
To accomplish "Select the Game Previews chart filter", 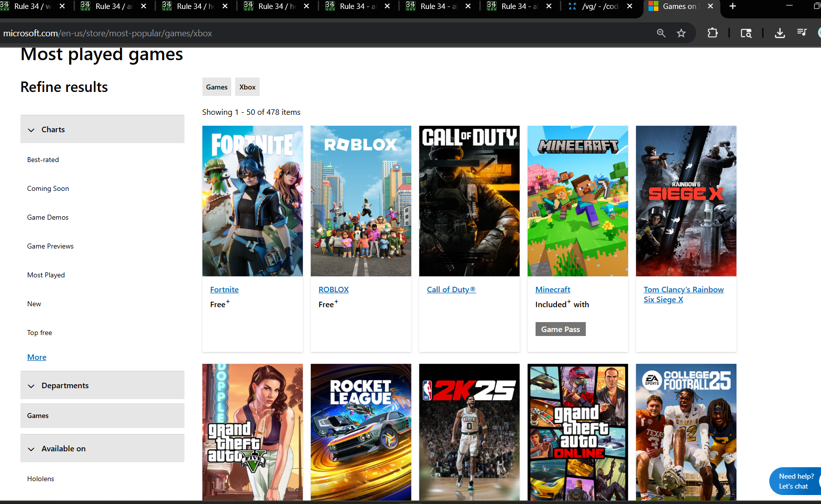I will pyautogui.click(x=50, y=246).
